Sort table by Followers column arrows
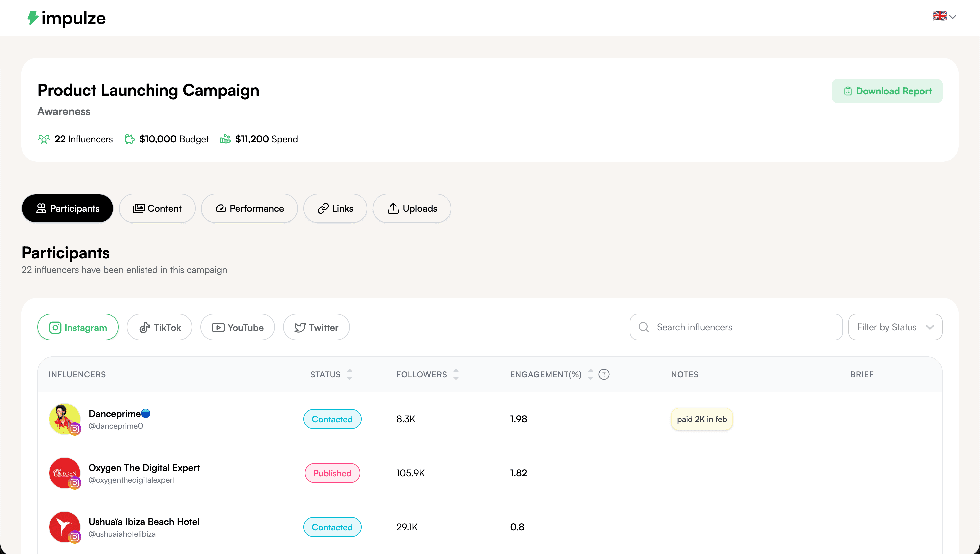 pyautogui.click(x=456, y=374)
